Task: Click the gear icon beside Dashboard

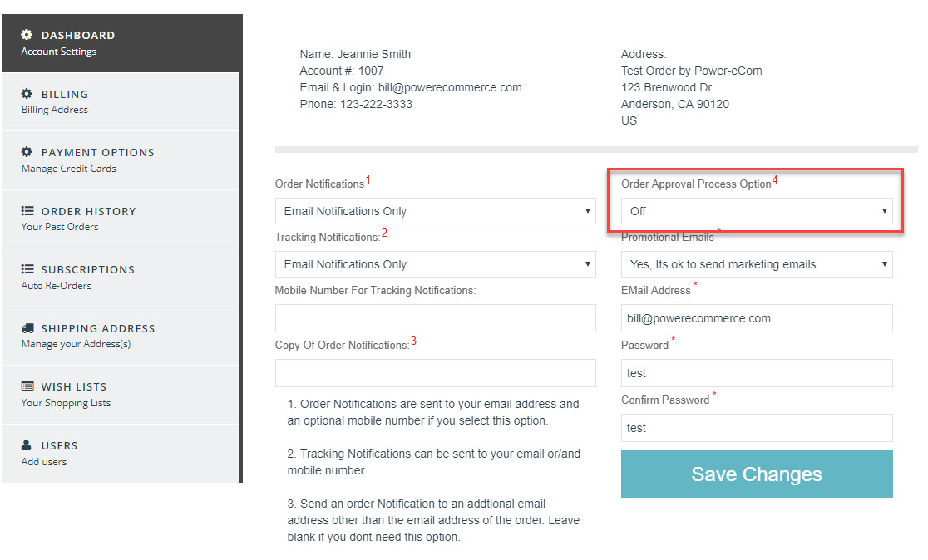Action: [27, 35]
